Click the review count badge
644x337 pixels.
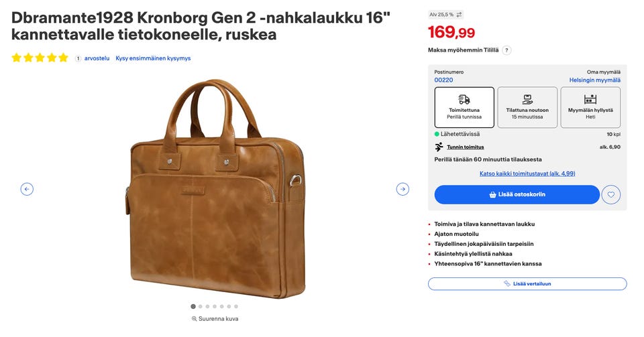click(78, 58)
